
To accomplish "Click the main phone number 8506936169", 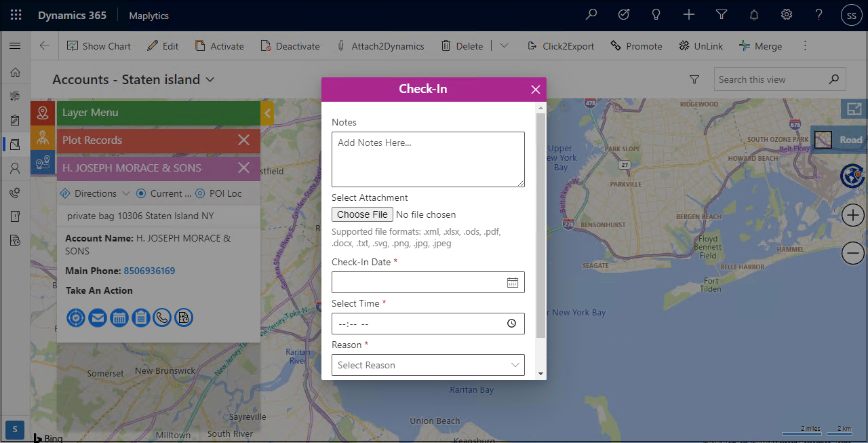I will (x=149, y=271).
